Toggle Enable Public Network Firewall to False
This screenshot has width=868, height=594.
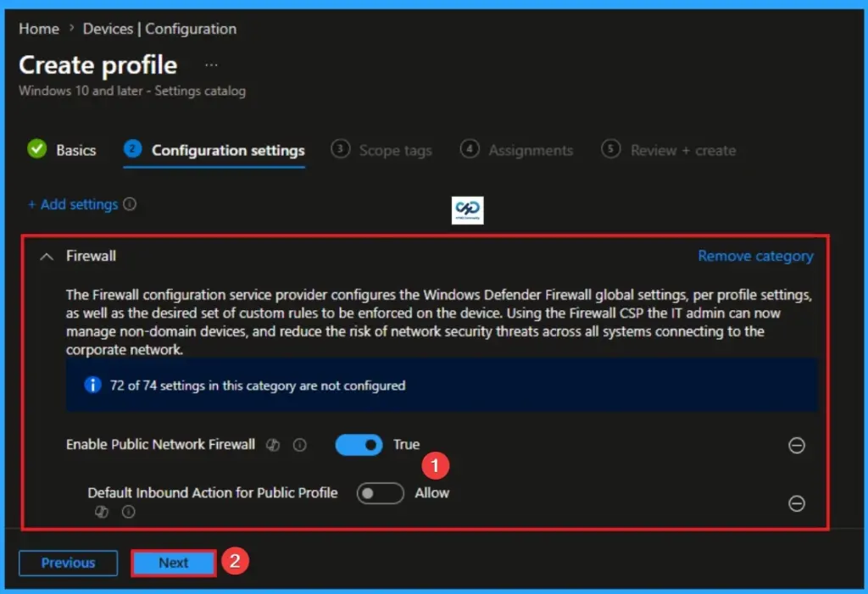coord(358,444)
